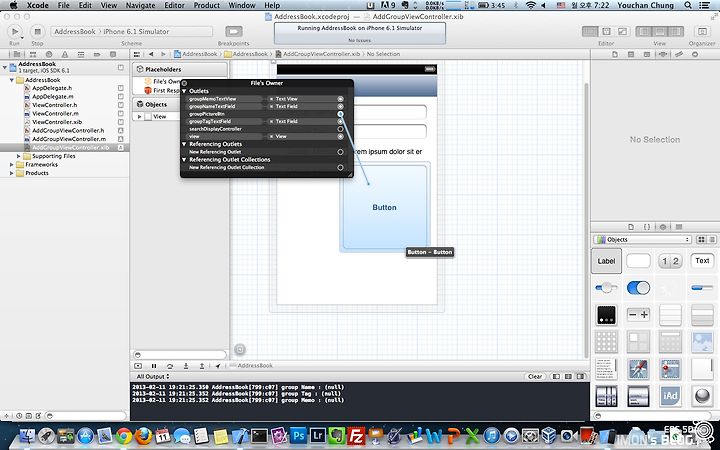Viewport: 720px width, 450px height.
Task: Select ViewController.xib in the navigator
Action: point(56,122)
